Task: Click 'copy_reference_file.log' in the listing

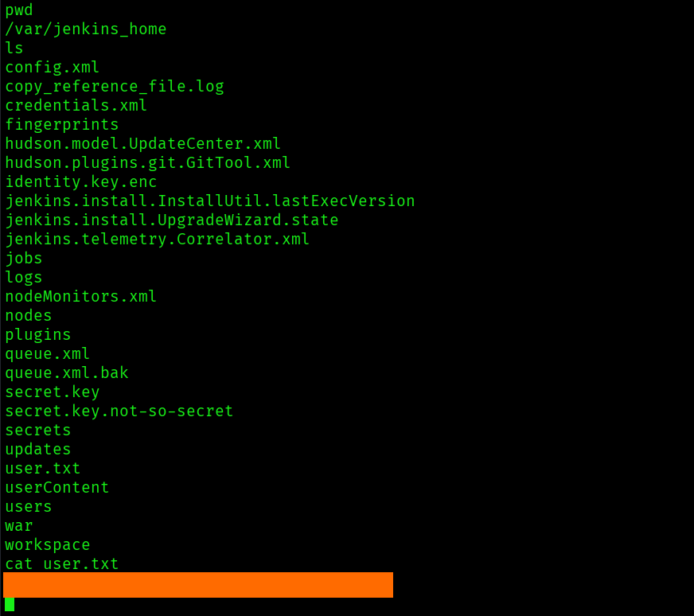Action: pos(115,87)
